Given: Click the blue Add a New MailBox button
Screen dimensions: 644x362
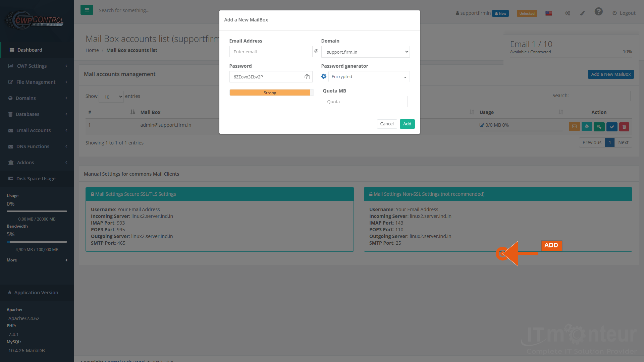Looking at the screenshot, I should point(611,74).
